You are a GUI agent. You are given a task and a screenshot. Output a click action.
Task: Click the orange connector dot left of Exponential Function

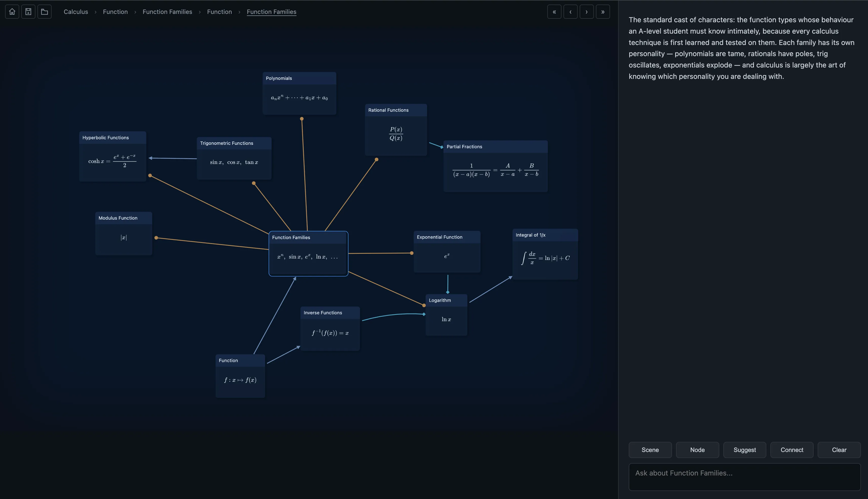tap(411, 253)
